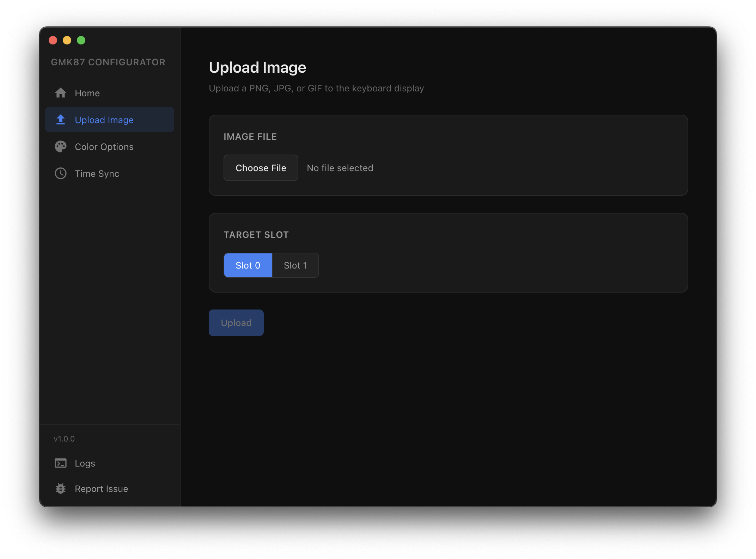Click the Choose File button
The width and height of the screenshot is (756, 559).
coord(261,168)
